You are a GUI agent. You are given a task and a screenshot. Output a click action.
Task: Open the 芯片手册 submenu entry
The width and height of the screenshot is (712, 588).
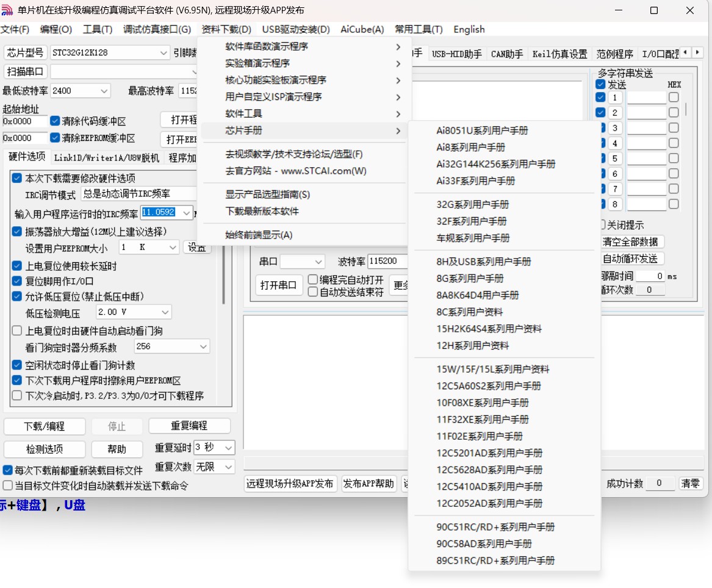[303, 131]
